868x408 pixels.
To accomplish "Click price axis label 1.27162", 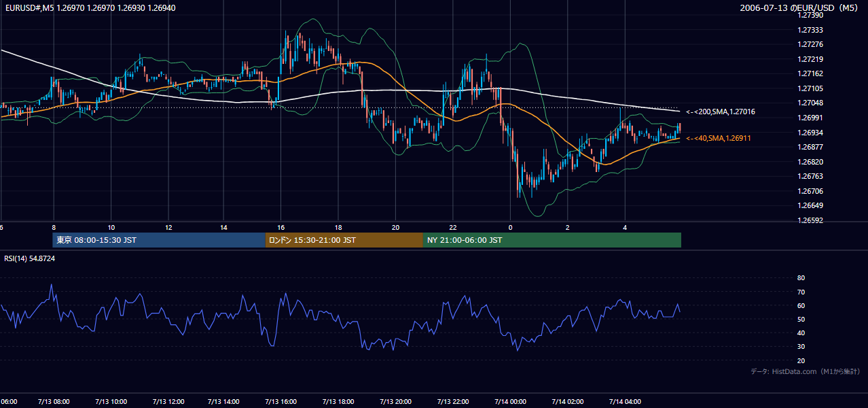I will pyautogui.click(x=811, y=73).
